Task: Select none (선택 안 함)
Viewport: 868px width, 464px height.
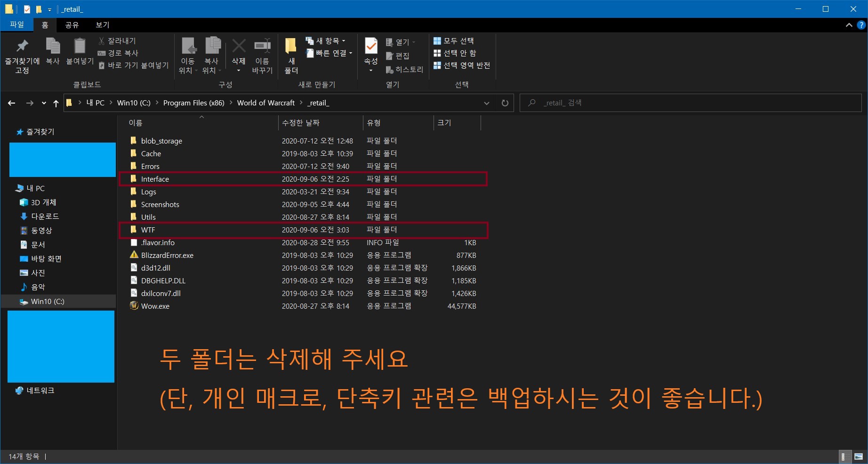Action: [x=455, y=53]
